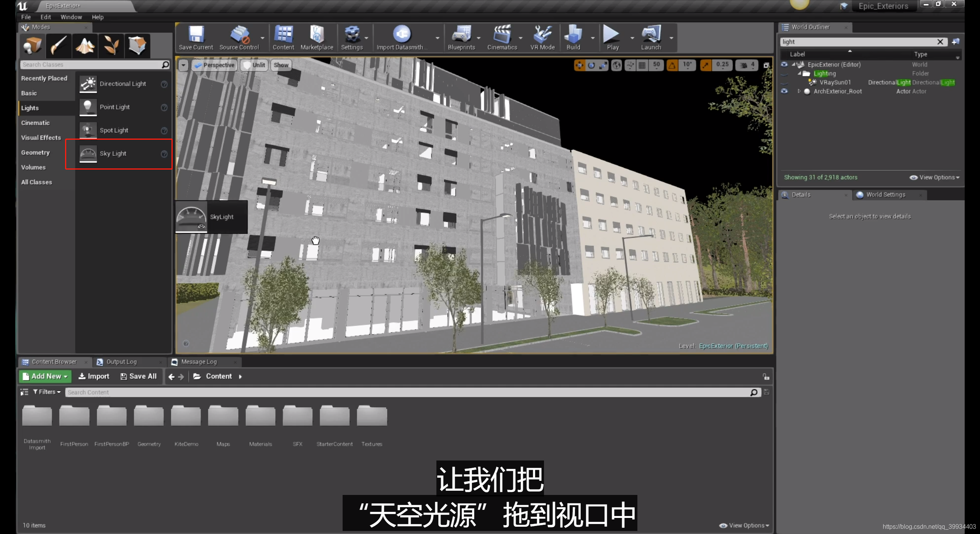The image size is (980, 534).
Task: Click the Save All button
Action: pyautogui.click(x=139, y=376)
